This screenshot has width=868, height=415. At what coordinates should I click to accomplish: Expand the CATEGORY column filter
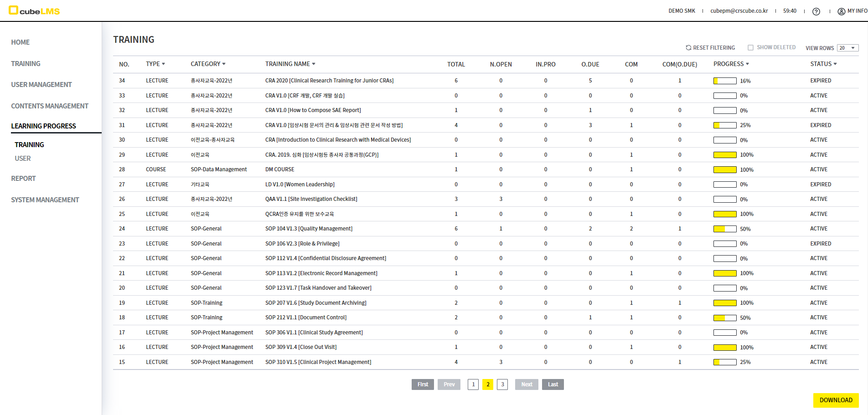224,64
